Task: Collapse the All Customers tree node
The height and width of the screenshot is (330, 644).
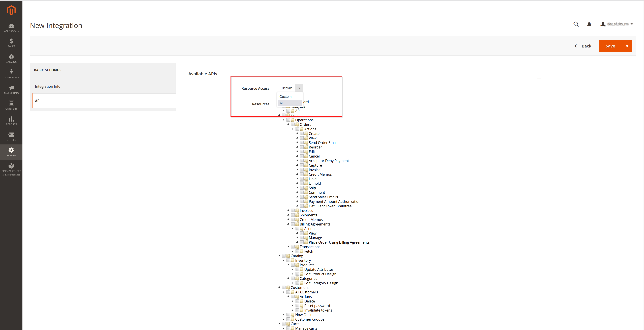Action: point(283,292)
